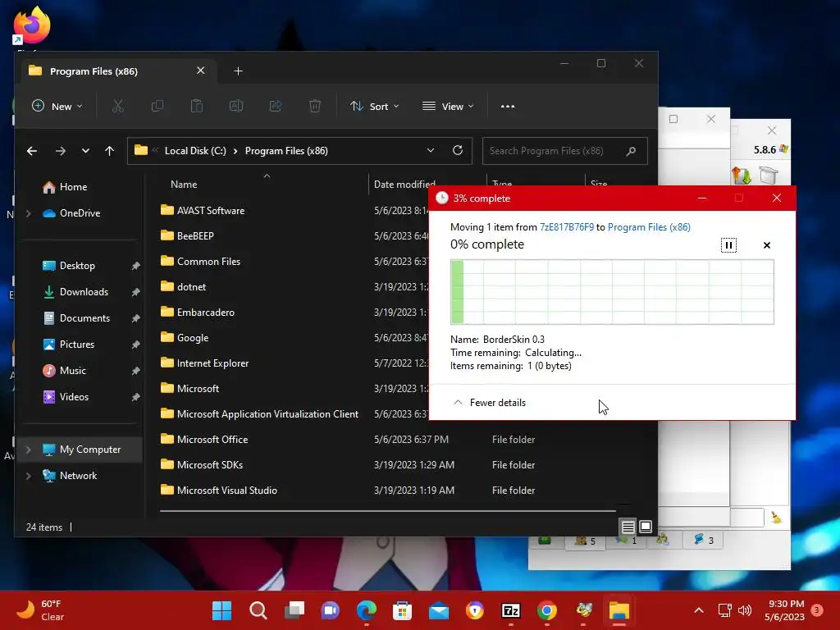Screen dimensions: 840x630
Task: Close the Program Files (x86) tab
Action: pyautogui.click(x=200, y=71)
